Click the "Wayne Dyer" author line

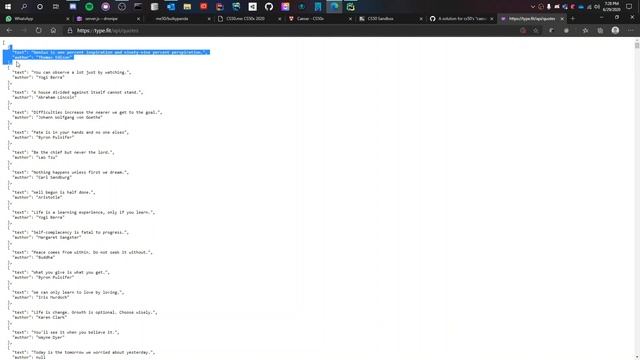[38, 338]
